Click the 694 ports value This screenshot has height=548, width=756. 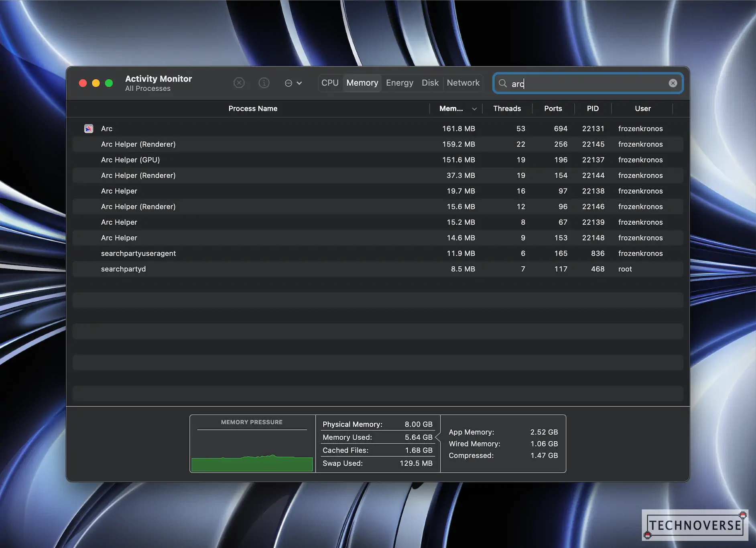tap(561, 128)
